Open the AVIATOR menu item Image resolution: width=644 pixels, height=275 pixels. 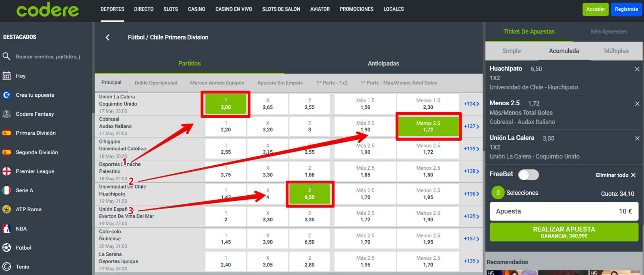[320, 9]
